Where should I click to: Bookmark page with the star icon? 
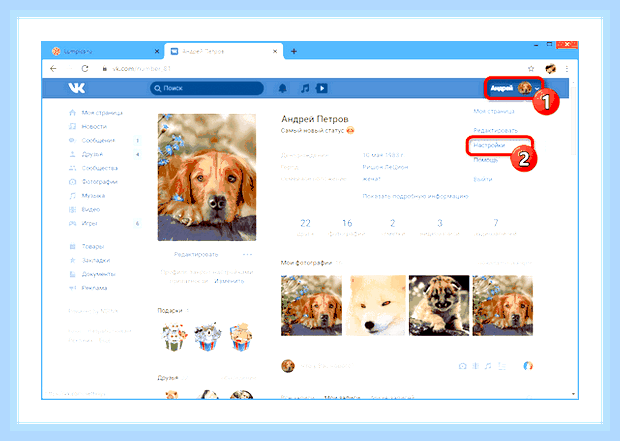pos(531,69)
